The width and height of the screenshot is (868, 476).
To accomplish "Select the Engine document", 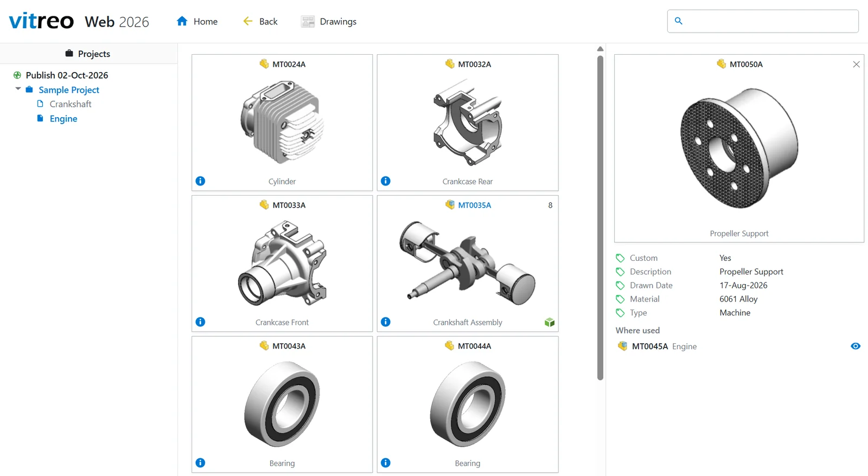I will pyautogui.click(x=63, y=119).
